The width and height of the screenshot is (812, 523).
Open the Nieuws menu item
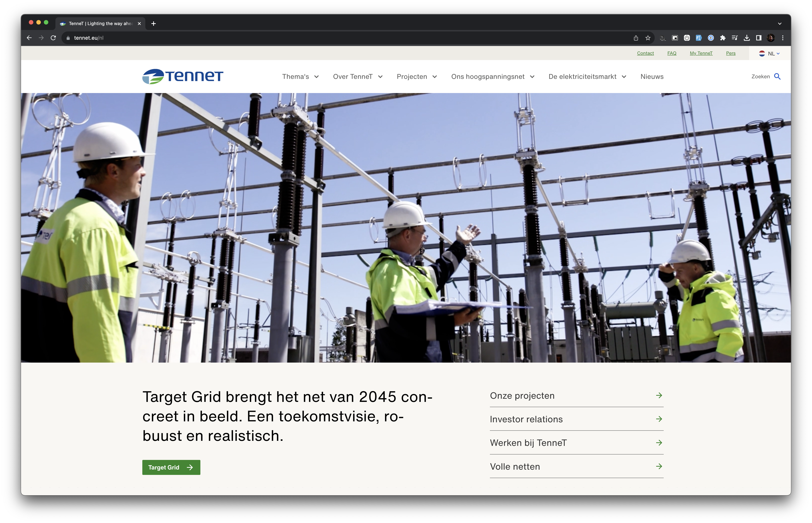point(652,77)
